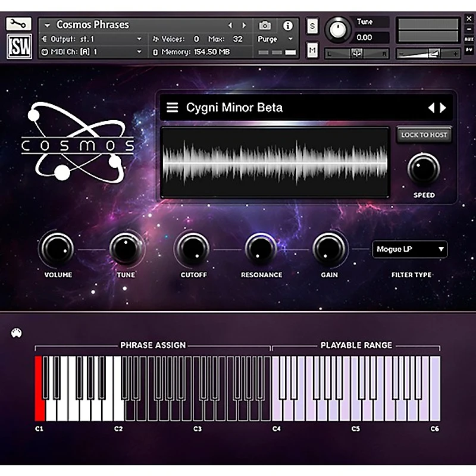476x476 pixels.
Task: Click the ISW logo icon
Action: (20, 46)
